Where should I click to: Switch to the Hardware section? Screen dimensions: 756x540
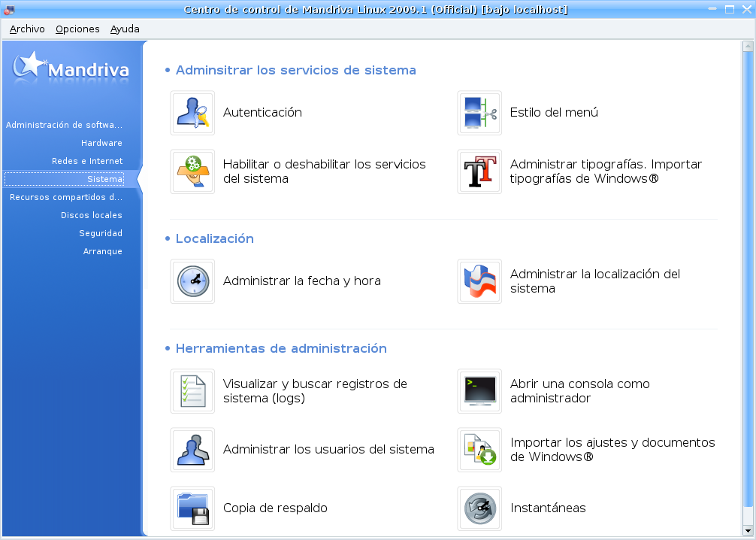(x=103, y=143)
